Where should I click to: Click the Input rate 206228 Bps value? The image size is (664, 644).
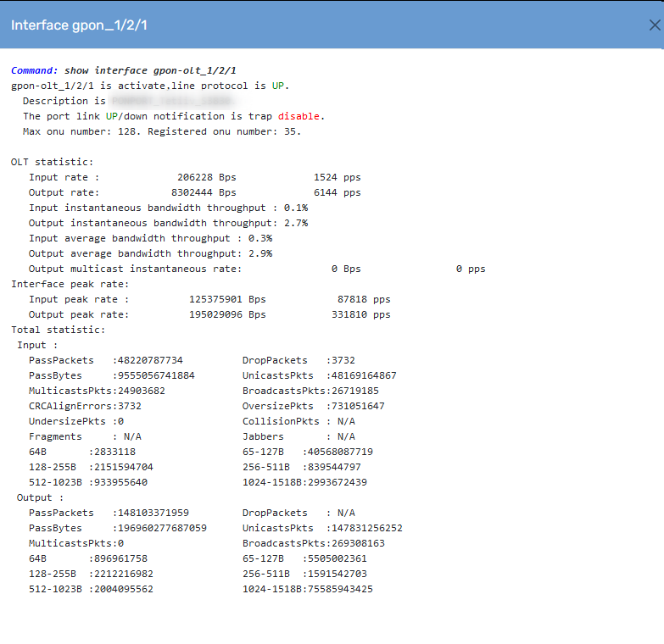point(207,177)
